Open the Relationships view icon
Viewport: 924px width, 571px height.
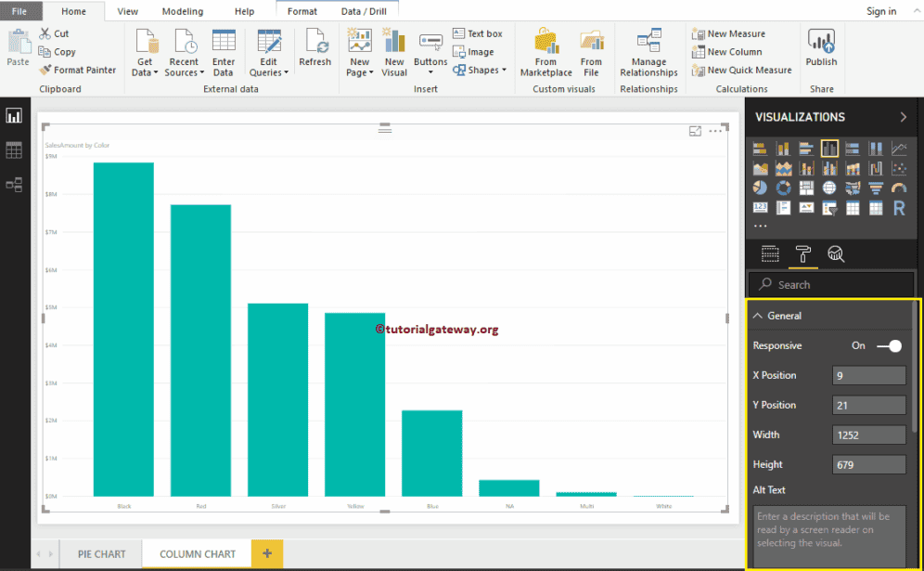click(x=13, y=184)
